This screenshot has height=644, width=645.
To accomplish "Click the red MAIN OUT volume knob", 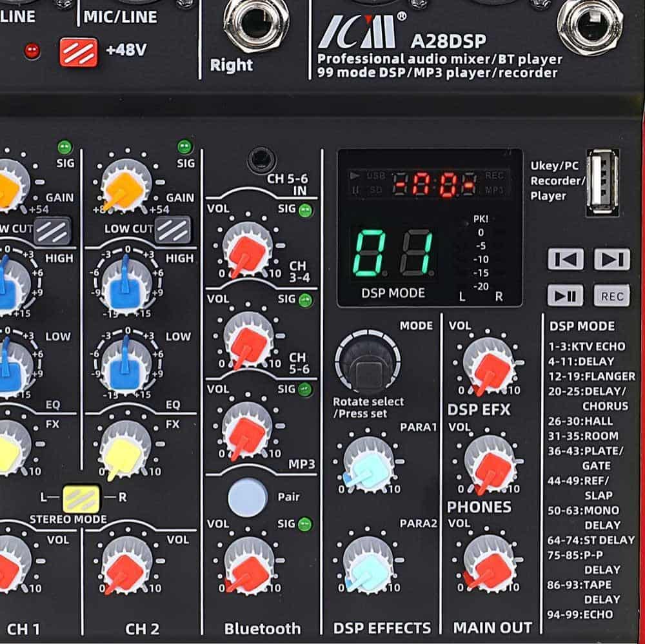I will (x=489, y=563).
